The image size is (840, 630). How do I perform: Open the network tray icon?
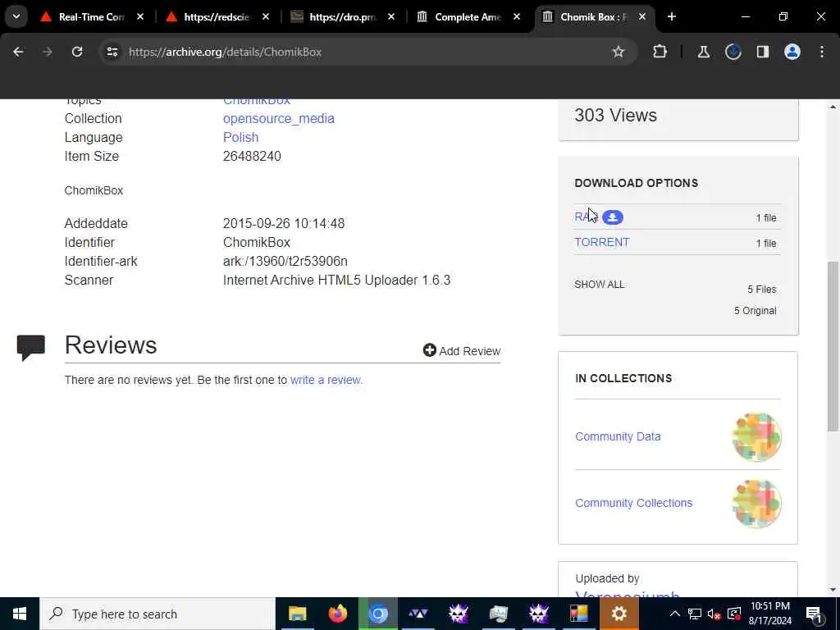(x=694, y=614)
